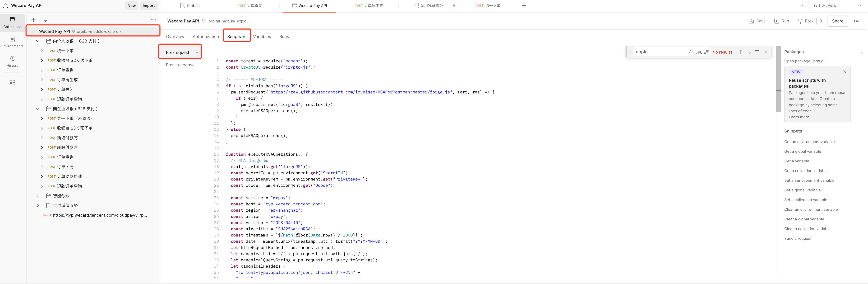Click the Import button

[x=149, y=5]
